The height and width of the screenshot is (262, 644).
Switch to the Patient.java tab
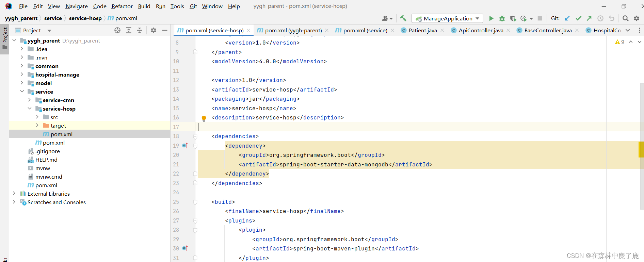point(422,30)
